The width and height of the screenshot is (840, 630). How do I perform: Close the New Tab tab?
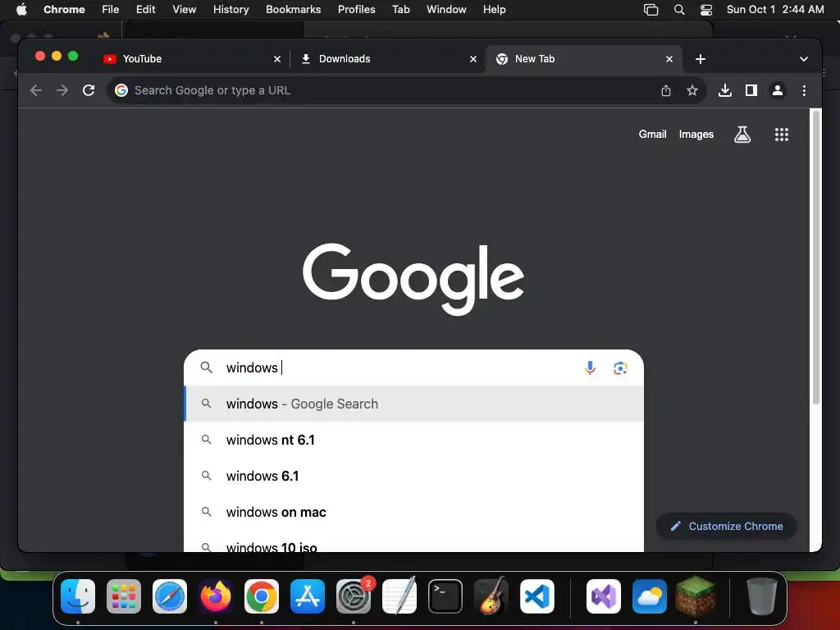click(669, 59)
